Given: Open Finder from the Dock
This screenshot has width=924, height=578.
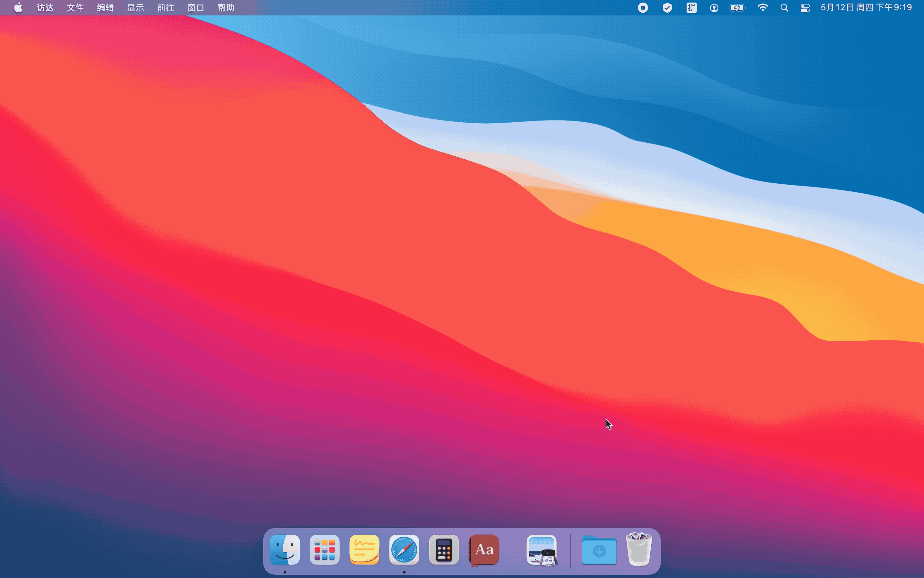Looking at the screenshot, I should point(285,550).
